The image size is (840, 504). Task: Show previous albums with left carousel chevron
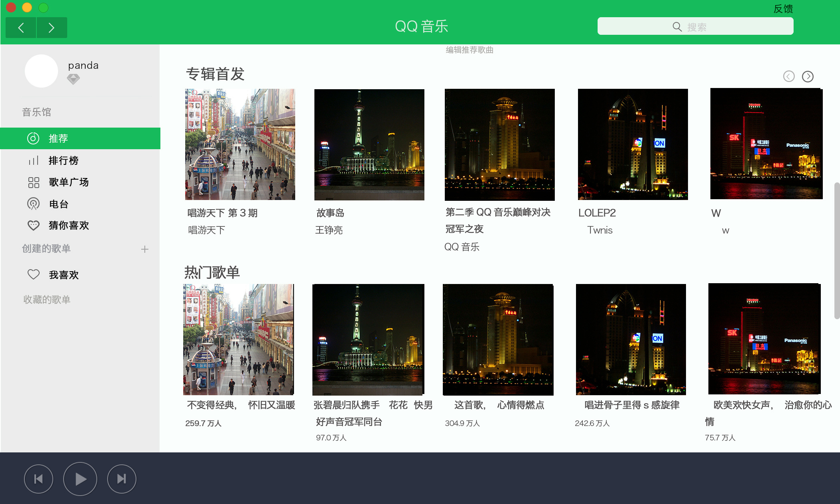pyautogui.click(x=789, y=76)
